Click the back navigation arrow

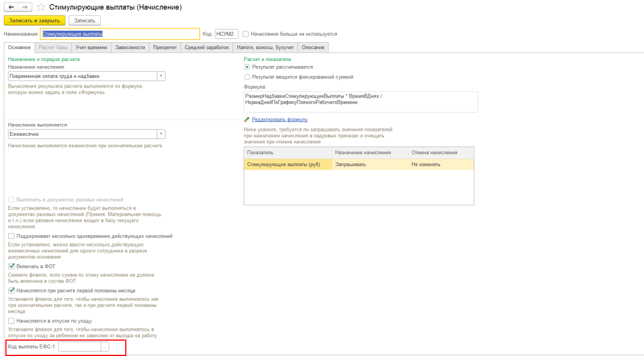click(11, 7)
